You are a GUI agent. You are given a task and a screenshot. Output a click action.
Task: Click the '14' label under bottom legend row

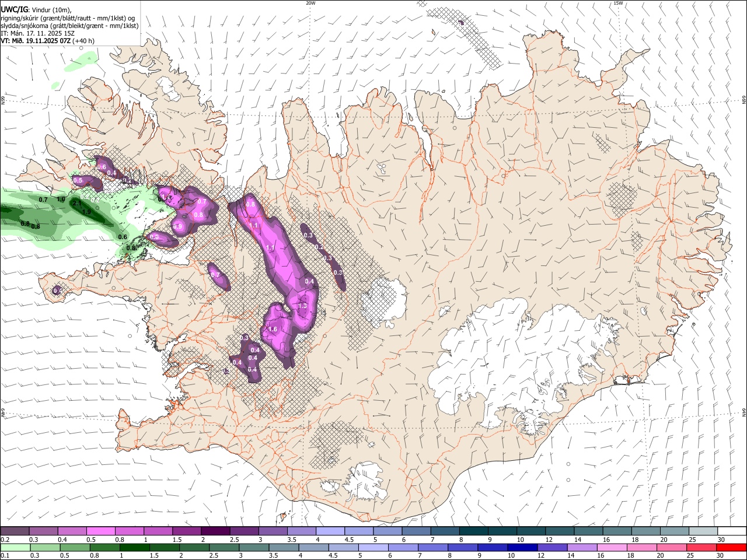571,555
